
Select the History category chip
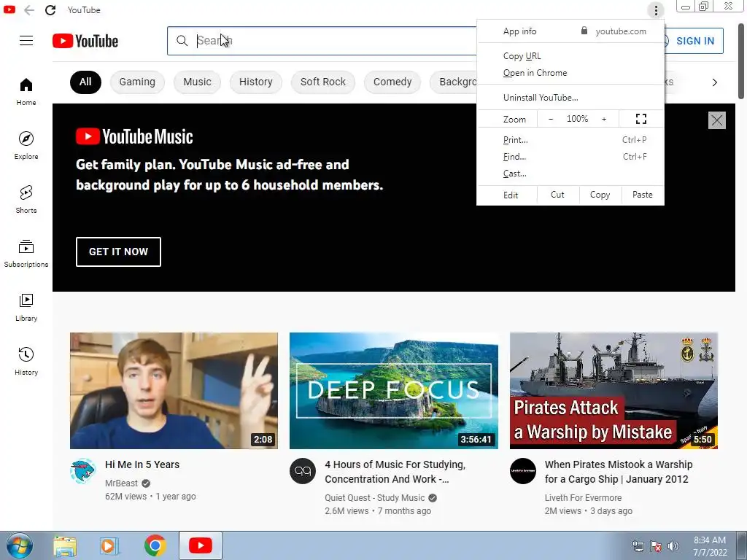[x=256, y=82]
